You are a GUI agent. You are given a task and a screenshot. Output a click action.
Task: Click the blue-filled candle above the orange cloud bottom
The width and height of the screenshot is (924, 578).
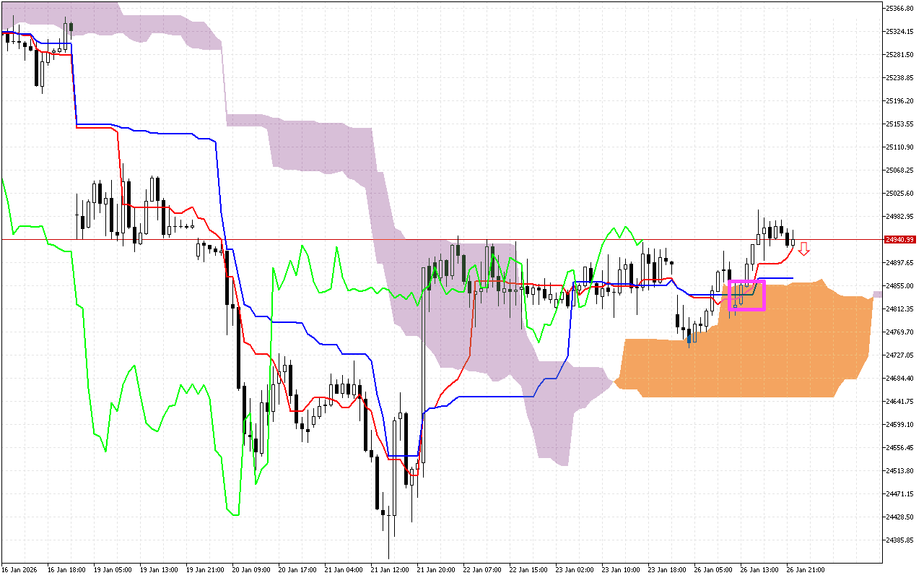(x=689, y=337)
